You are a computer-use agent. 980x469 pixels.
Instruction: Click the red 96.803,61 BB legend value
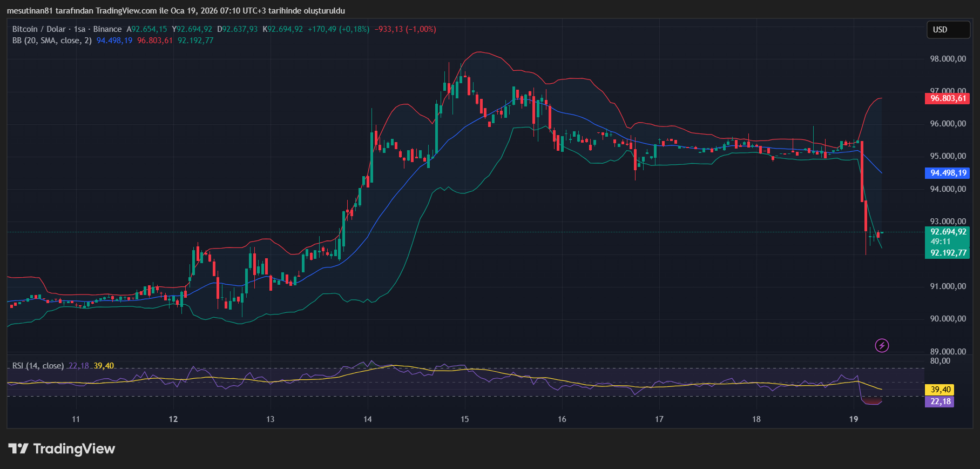[x=155, y=41]
